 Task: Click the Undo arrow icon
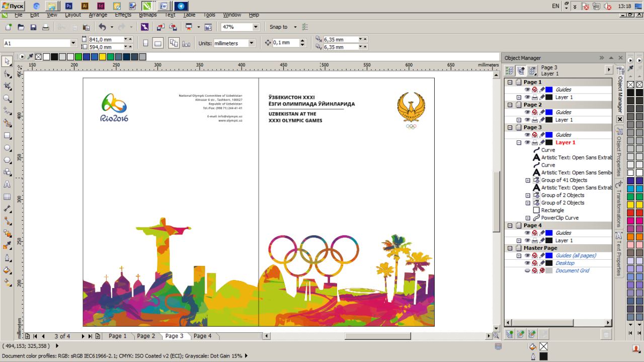pos(102,27)
